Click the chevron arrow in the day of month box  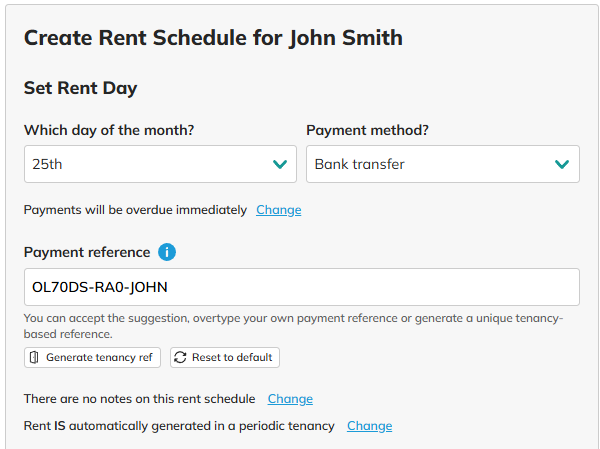pos(279,164)
